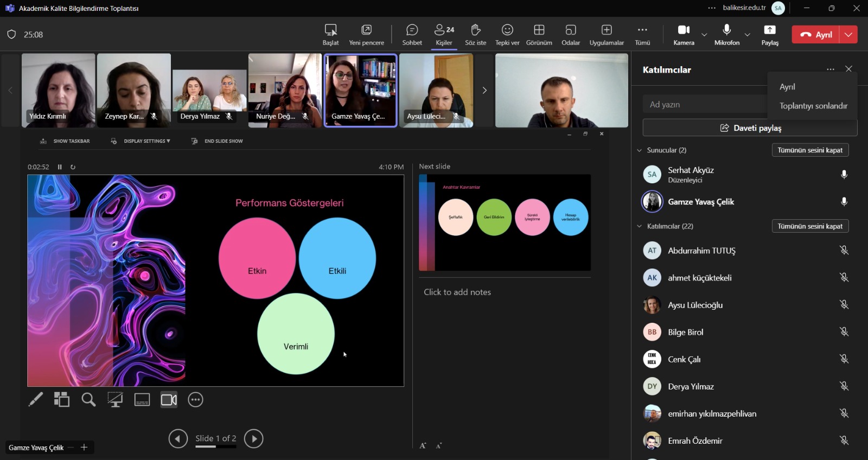Click END SLIDE SHOW

(217, 141)
